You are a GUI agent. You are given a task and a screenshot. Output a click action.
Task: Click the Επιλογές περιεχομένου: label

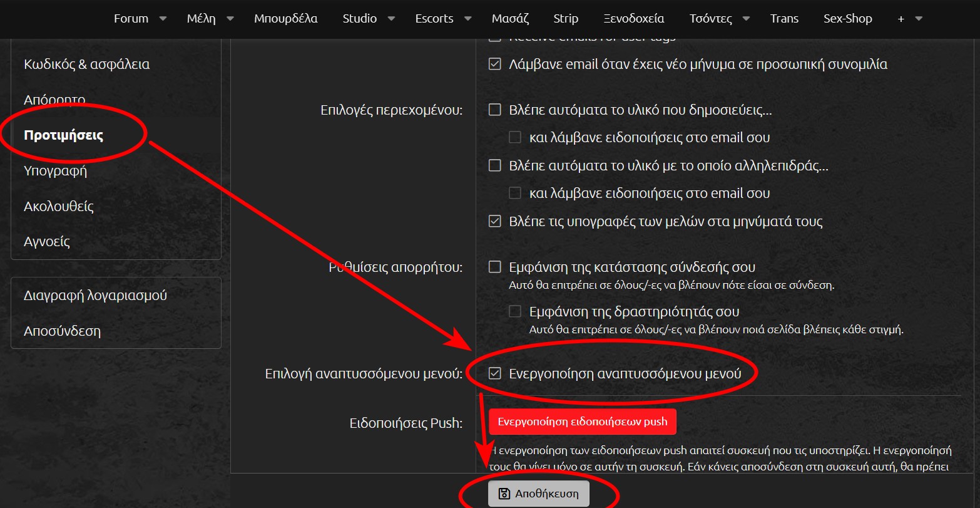click(392, 110)
